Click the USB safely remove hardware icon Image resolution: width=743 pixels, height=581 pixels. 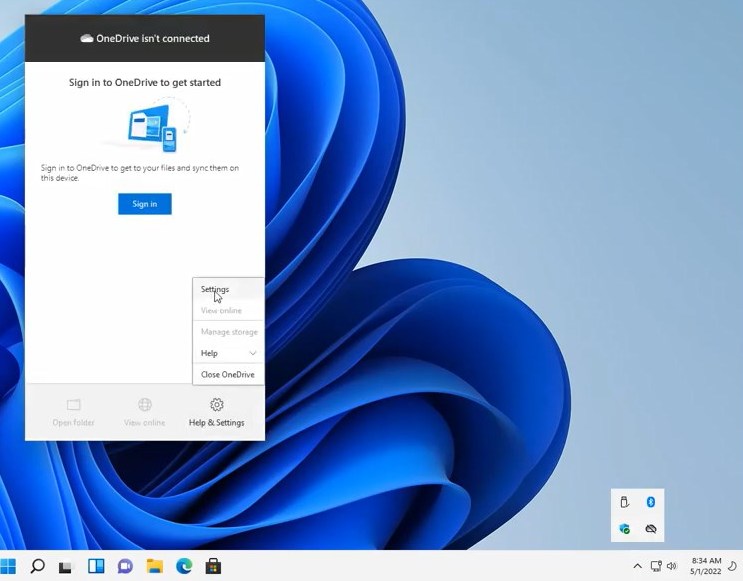click(x=625, y=502)
